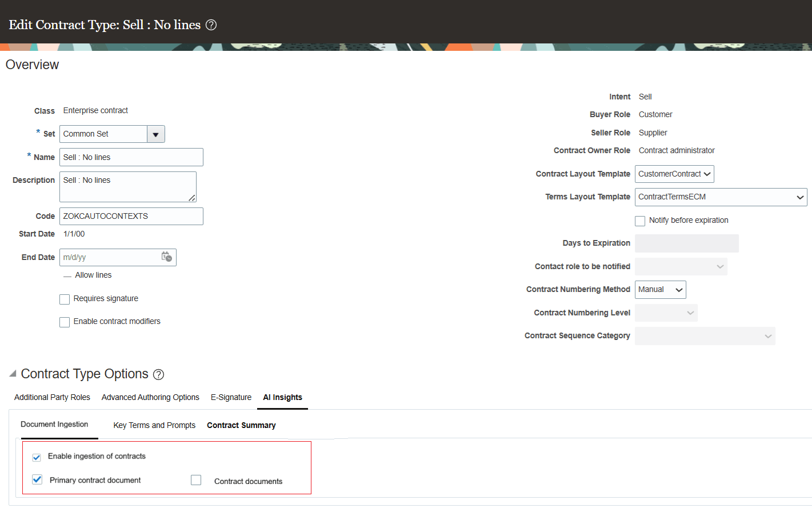Switch to the Key Terms and Prompts tab
The image size is (812, 508).
[x=154, y=425]
